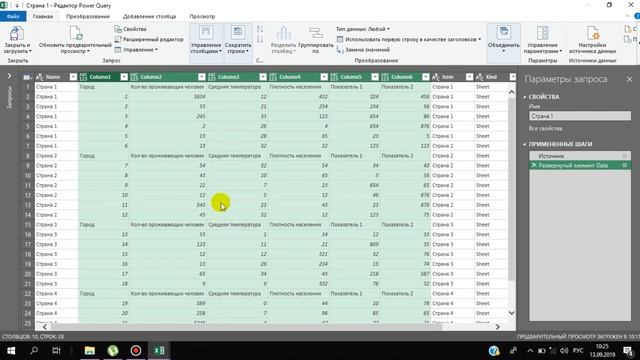Collapse the ПРИМЕНЕННЫЕ ШАГИ section
Screen dimensions: 640x360
pos(525,144)
